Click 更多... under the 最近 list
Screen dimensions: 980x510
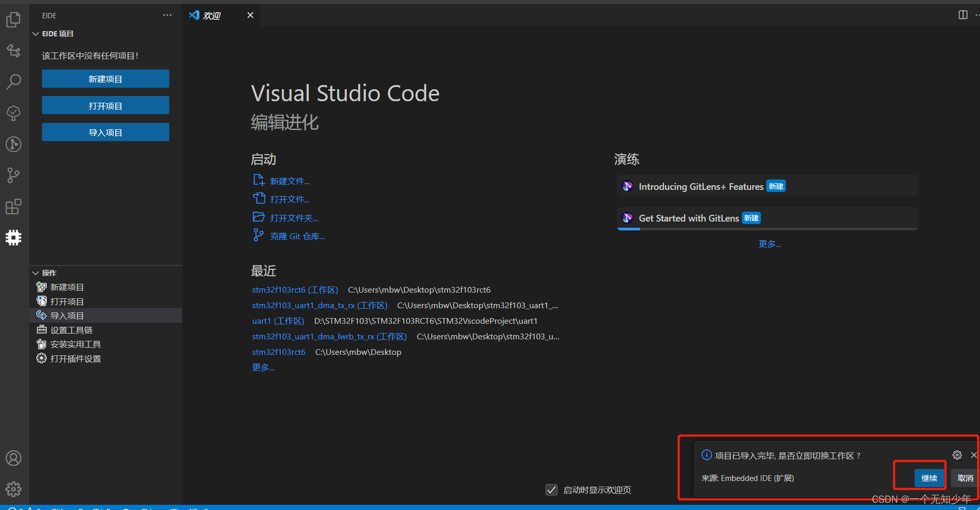(263, 367)
